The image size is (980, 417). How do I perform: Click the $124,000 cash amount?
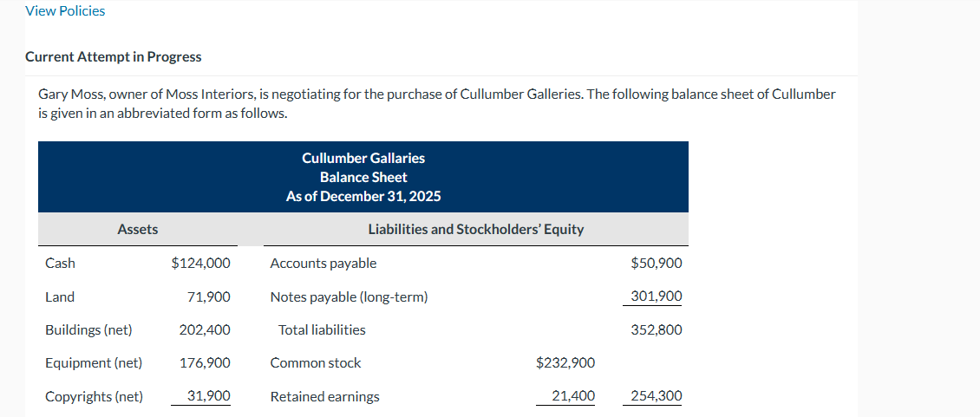pyautogui.click(x=201, y=263)
